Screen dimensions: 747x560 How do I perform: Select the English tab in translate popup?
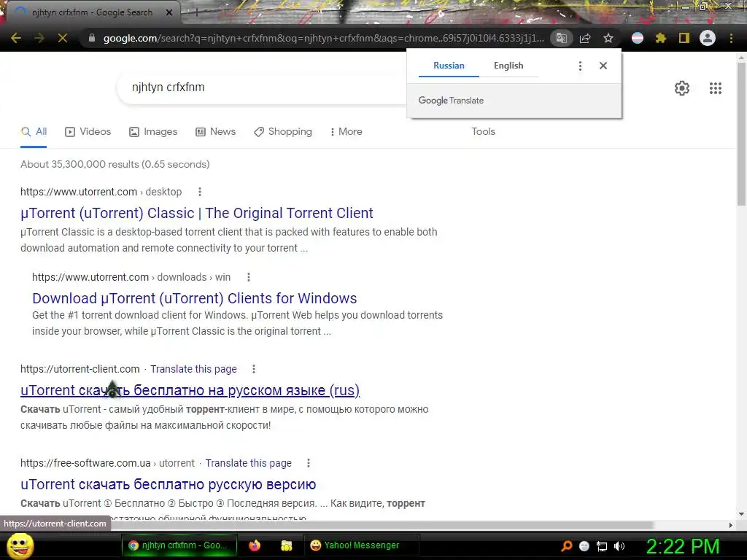[x=508, y=66]
